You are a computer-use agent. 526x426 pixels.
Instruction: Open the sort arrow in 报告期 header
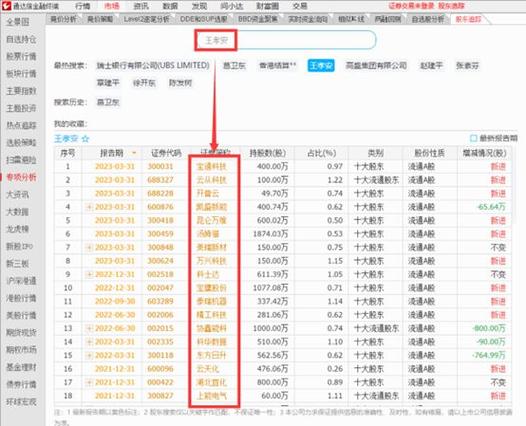pyautogui.click(x=134, y=153)
